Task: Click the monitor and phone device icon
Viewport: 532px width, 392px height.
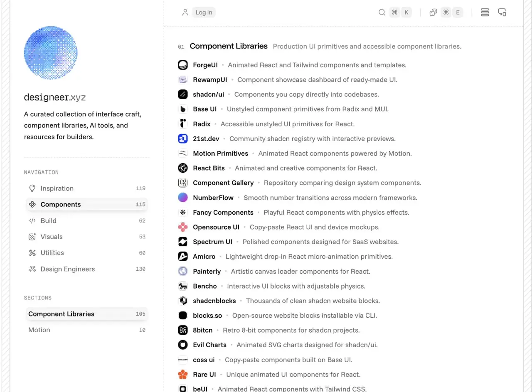Action: tap(502, 12)
